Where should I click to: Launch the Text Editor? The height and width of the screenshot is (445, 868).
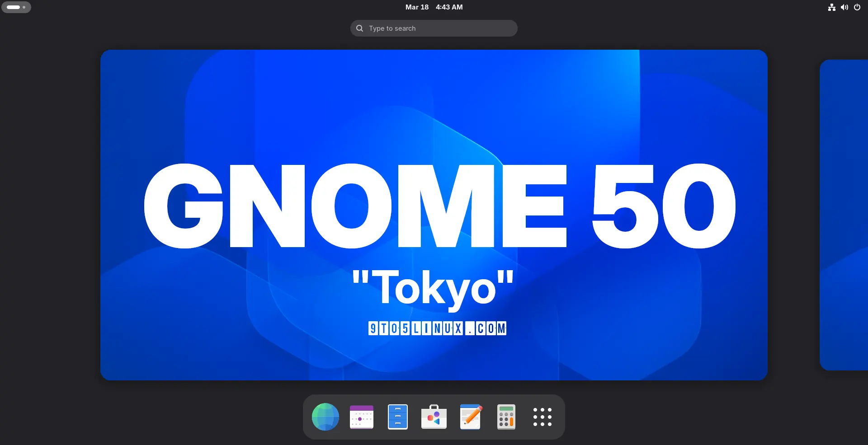470,417
